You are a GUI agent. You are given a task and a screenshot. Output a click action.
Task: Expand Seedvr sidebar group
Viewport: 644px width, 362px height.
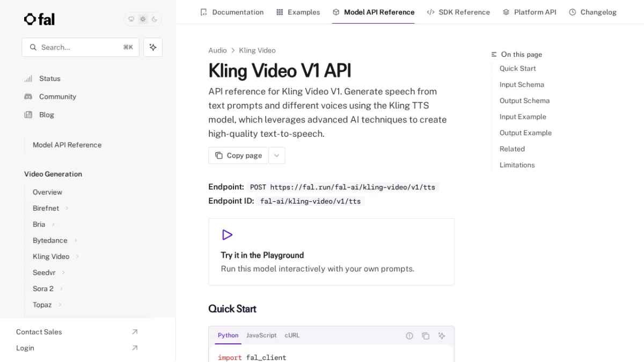coord(49,272)
